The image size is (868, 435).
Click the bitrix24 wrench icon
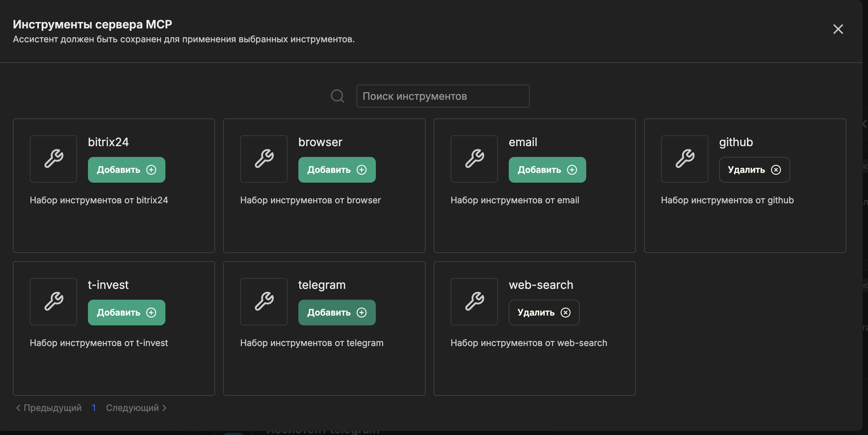(53, 159)
